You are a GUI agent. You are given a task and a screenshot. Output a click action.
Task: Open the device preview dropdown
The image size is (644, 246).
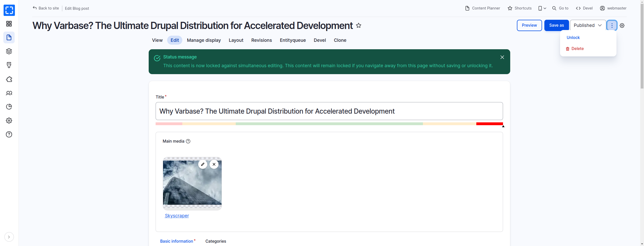pyautogui.click(x=542, y=8)
